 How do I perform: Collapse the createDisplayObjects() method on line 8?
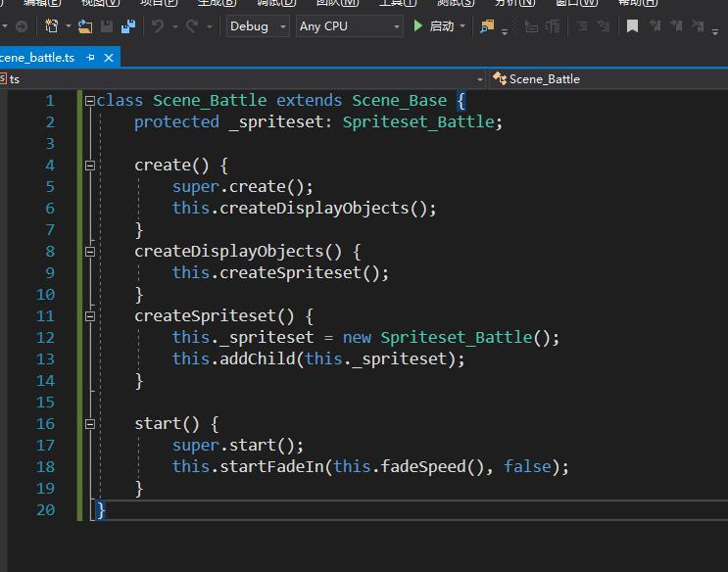coord(90,252)
